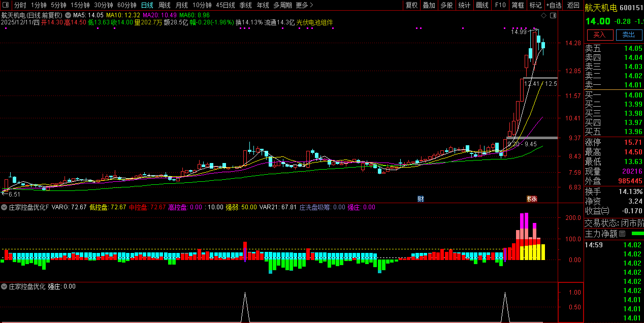The width and height of the screenshot is (644, 323).
Task: Click the 粉涨 marker icon below candles
Action: (x=531, y=198)
